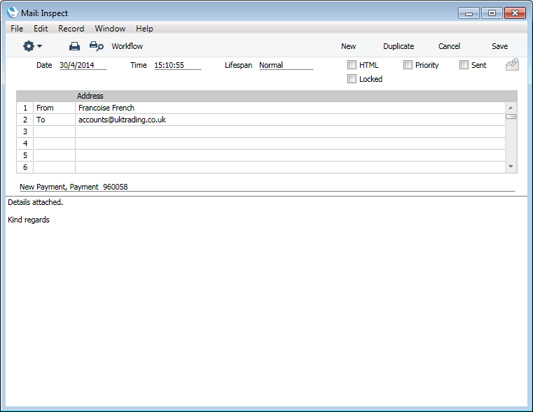Screen dimensions: 533x412
Task: Open the Window menu
Action: pyautogui.click(x=110, y=29)
